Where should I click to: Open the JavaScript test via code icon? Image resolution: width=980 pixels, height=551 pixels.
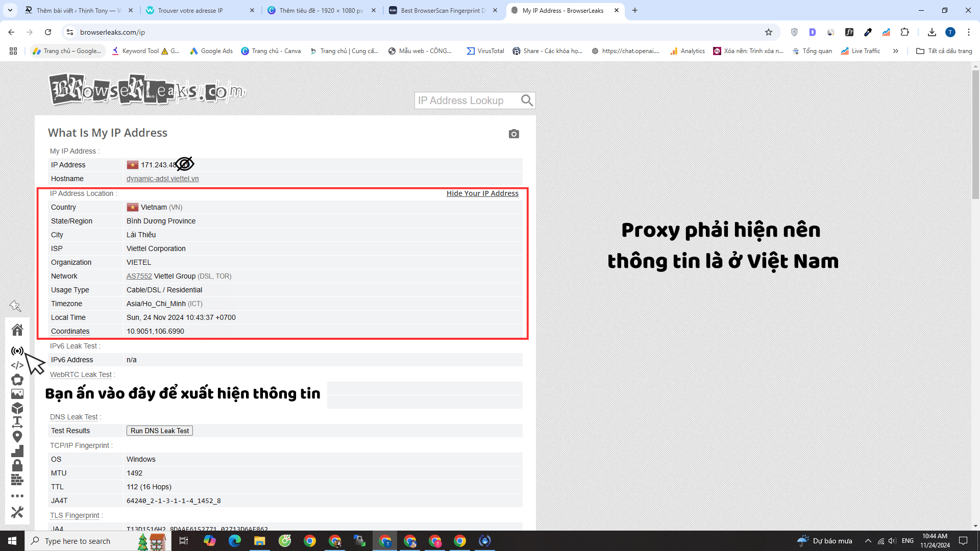pyautogui.click(x=17, y=365)
